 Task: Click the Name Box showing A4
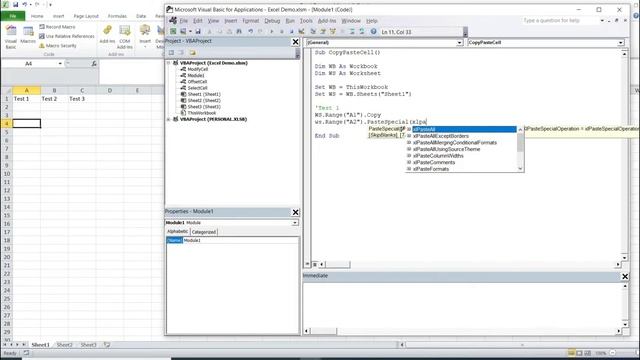point(29,64)
